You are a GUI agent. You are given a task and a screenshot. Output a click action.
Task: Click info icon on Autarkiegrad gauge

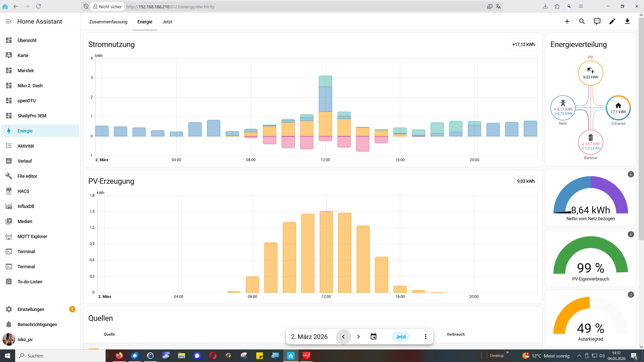pos(631,295)
